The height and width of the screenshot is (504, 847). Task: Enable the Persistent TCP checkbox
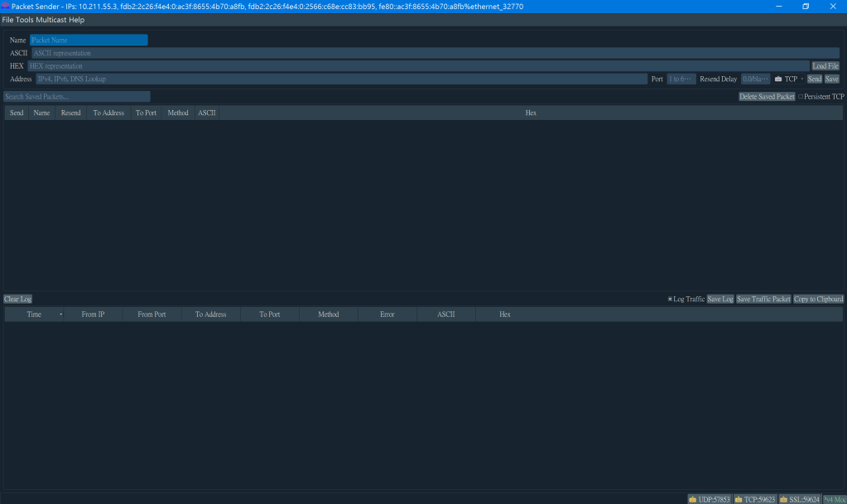pyautogui.click(x=801, y=97)
